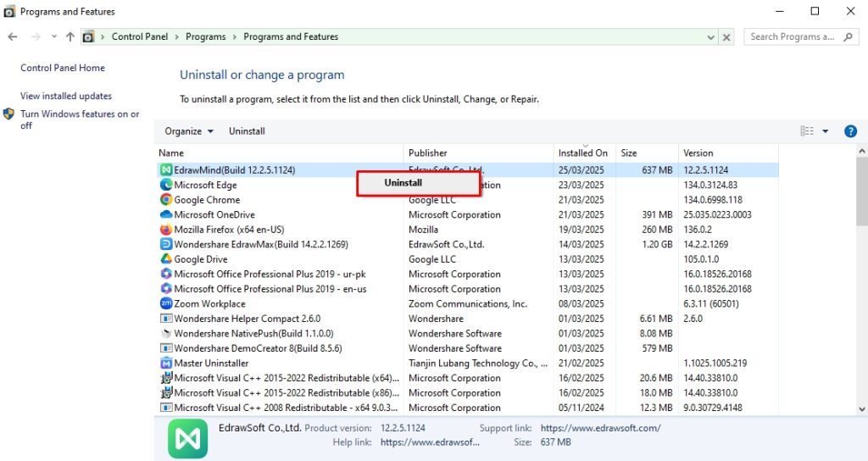The width and height of the screenshot is (868, 461).
Task: Click the EdrawMind program icon in list
Action: (165, 169)
